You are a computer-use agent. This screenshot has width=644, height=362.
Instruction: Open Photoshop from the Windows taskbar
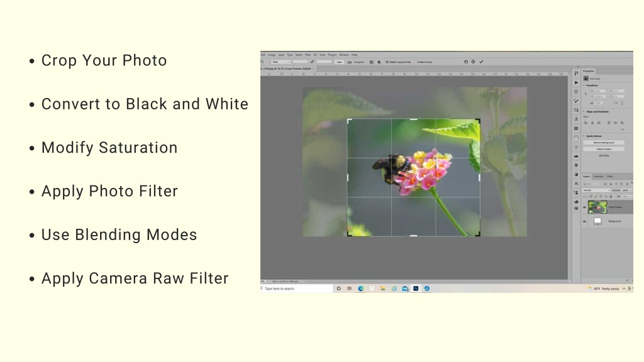416,288
